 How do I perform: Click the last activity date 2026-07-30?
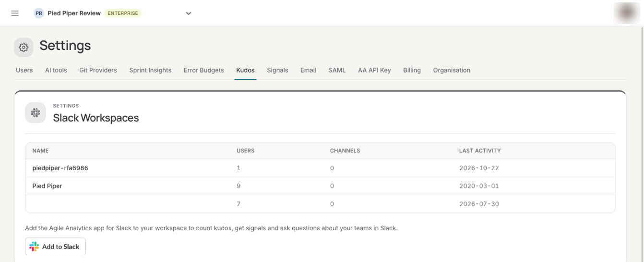tap(479, 204)
